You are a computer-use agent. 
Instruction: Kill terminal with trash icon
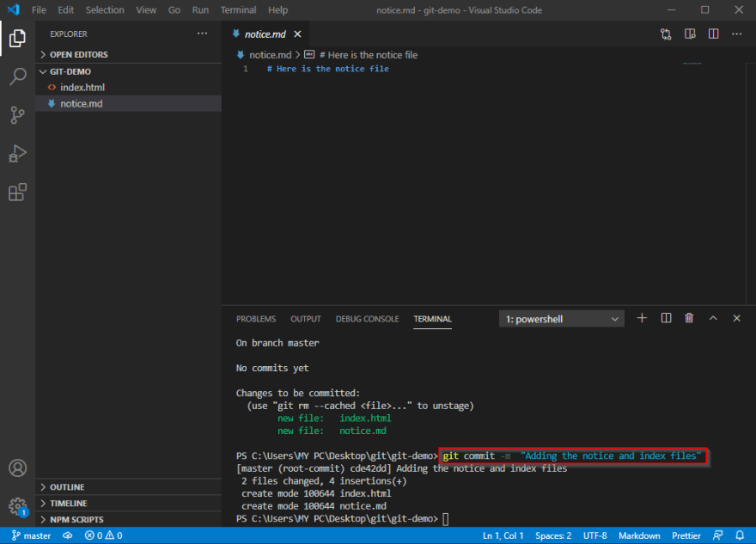pos(689,318)
